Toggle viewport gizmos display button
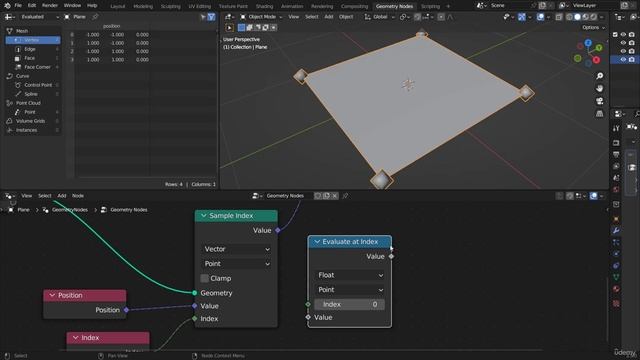Screen dimensions: 640x360 522,17
